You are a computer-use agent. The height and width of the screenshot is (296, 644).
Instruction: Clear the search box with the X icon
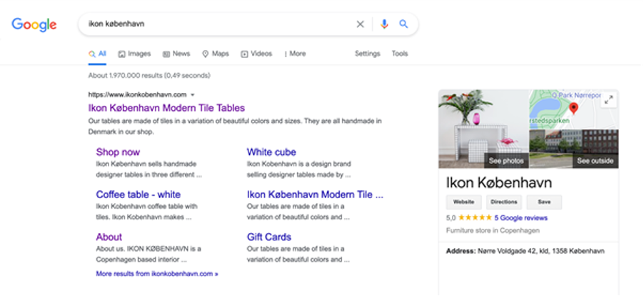[x=360, y=24]
